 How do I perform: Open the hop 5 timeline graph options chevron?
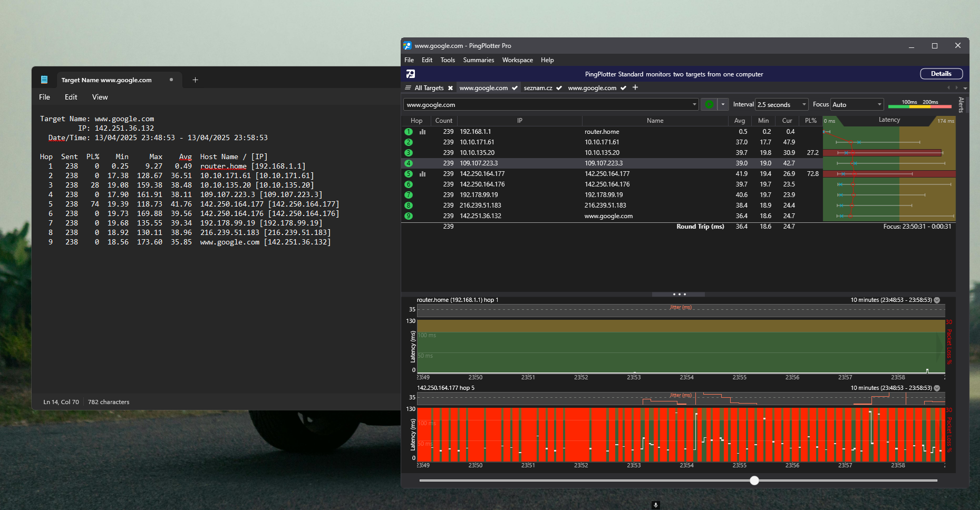(937, 388)
